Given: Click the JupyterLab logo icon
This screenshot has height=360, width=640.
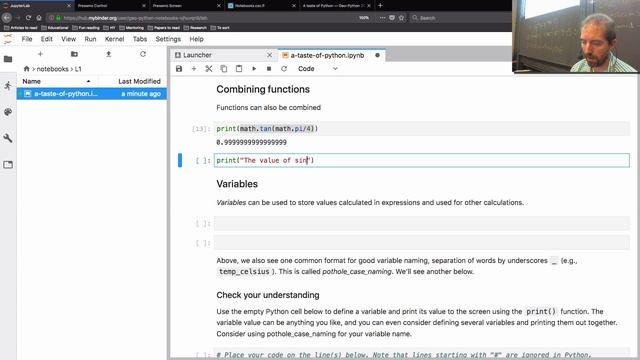Looking at the screenshot, I should coord(8,39).
